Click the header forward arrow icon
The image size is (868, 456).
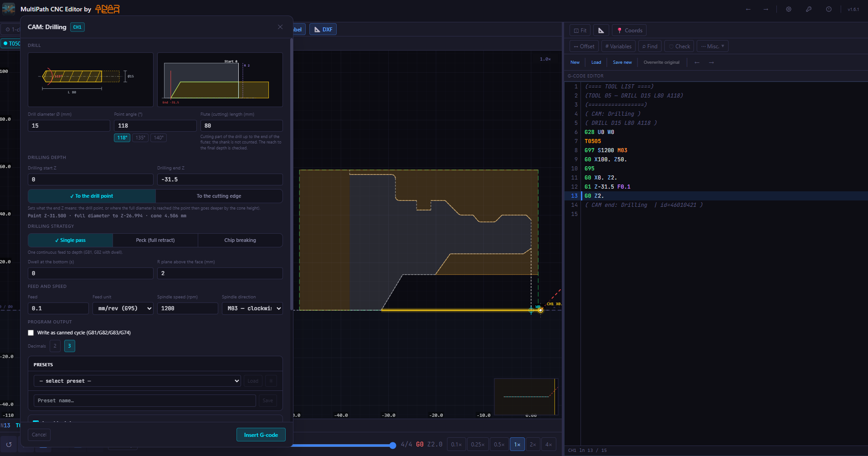(x=766, y=9)
